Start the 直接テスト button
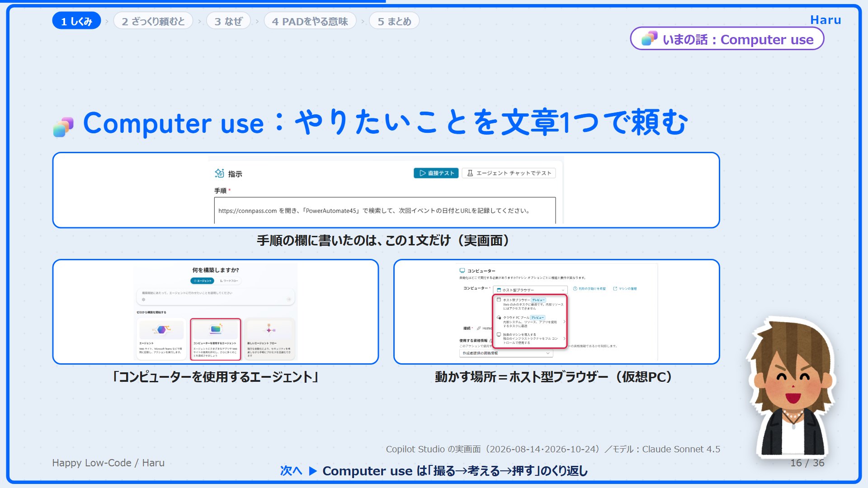 coord(436,173)
